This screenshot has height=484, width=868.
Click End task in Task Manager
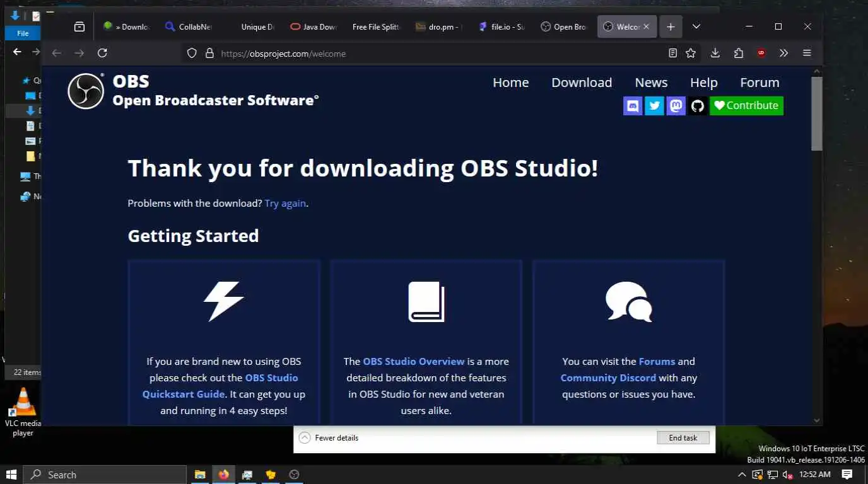pyautogui.click(x=683, y=437)
